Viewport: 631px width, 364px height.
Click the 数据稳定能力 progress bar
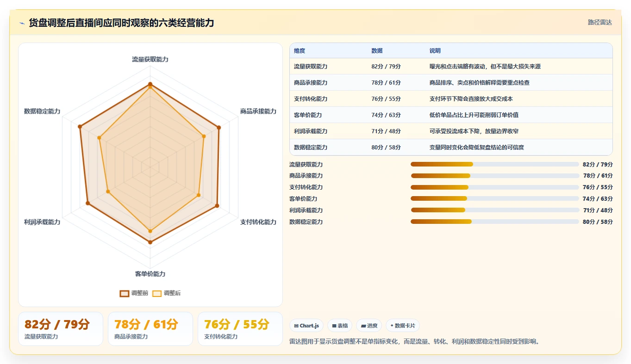tap(495, 222)
